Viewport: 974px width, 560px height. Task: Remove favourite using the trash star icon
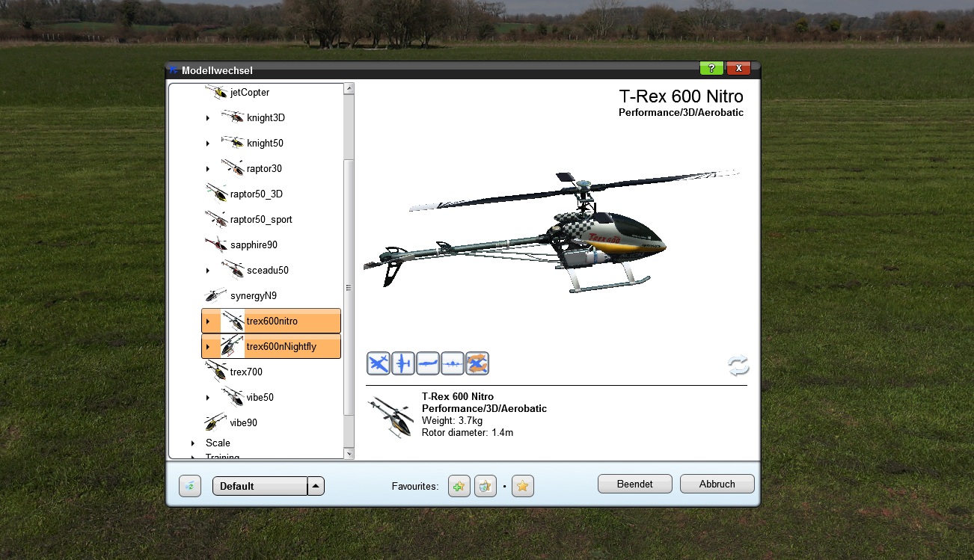pos(486,486)
